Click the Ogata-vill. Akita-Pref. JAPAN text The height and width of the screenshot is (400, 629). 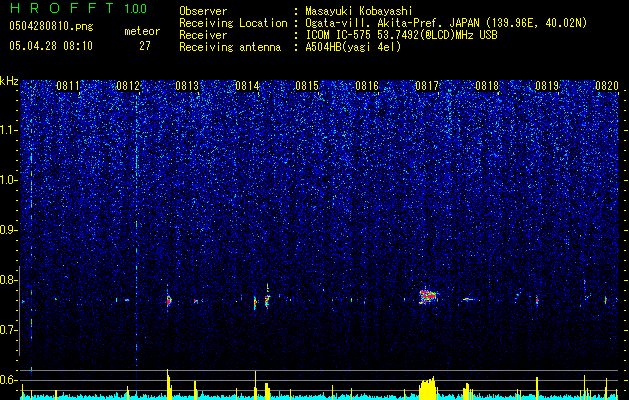tap(393, 23)
